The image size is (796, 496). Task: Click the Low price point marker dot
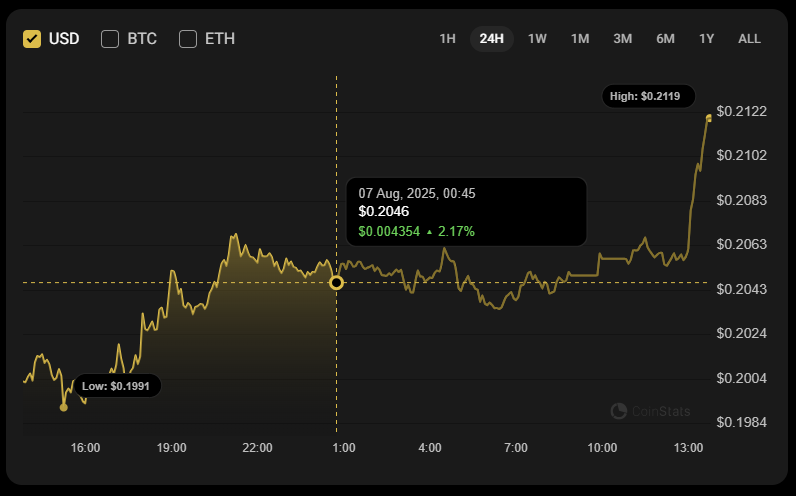point(64,407)
